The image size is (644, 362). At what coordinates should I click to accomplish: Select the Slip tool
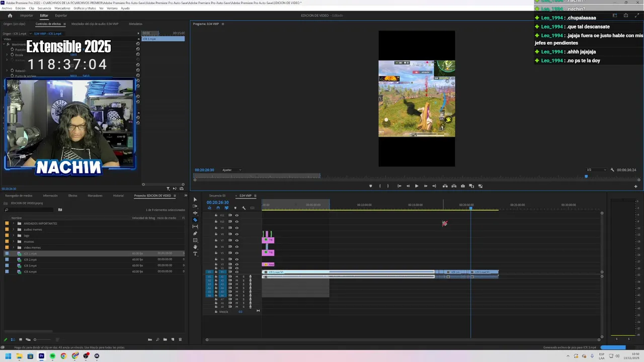tap(195, 226)
